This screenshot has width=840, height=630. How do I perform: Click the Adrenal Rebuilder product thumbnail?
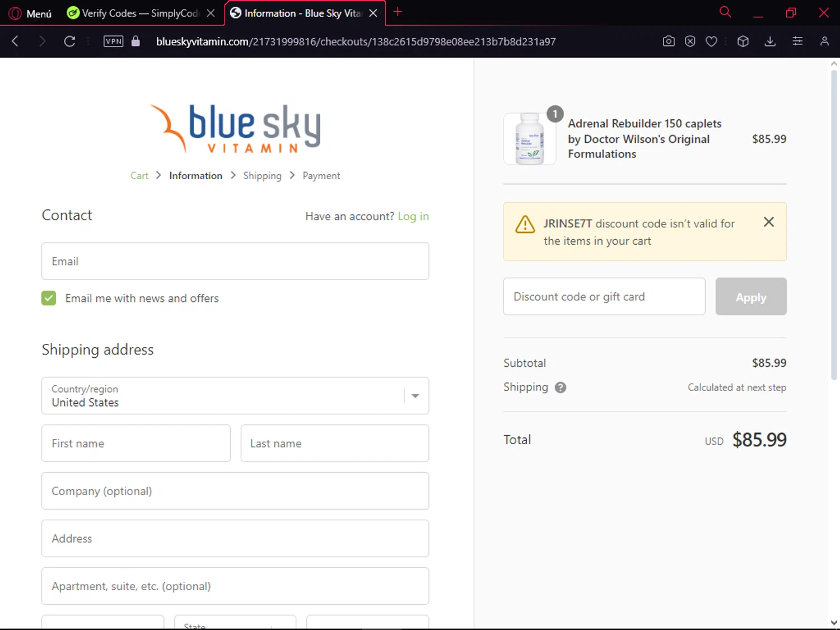point(530,139)
